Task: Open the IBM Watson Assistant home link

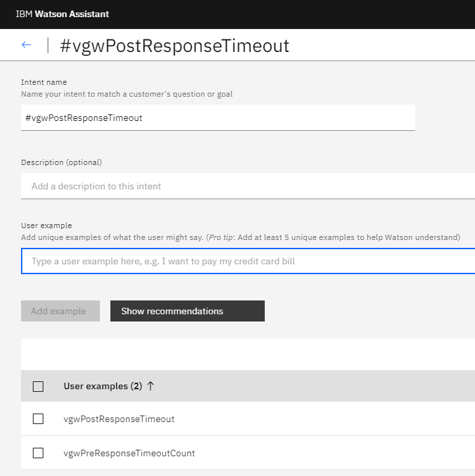Action: tap(62, 14)
